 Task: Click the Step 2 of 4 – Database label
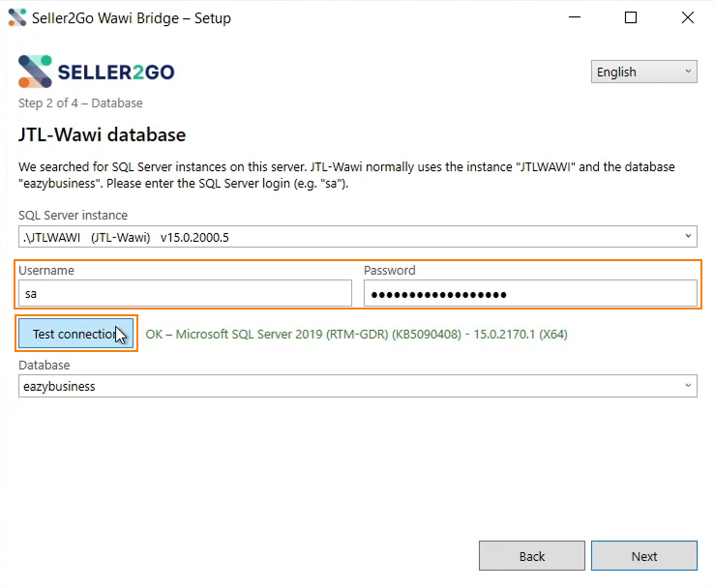(x=80, y=103)
